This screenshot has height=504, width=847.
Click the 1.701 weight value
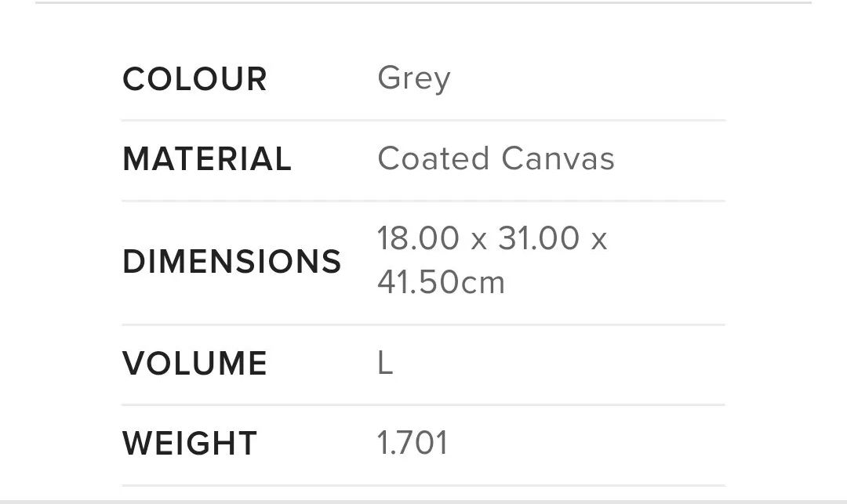tap(413, 443)
